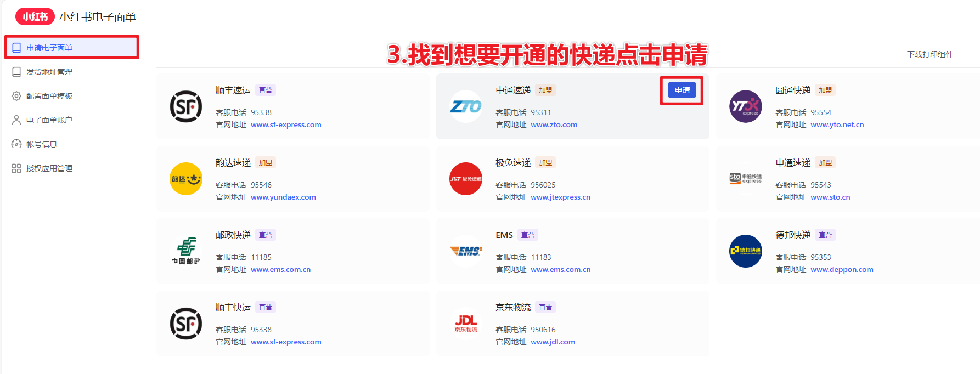Go to 配置面单模板 in the sidebar

pos(49,96)
